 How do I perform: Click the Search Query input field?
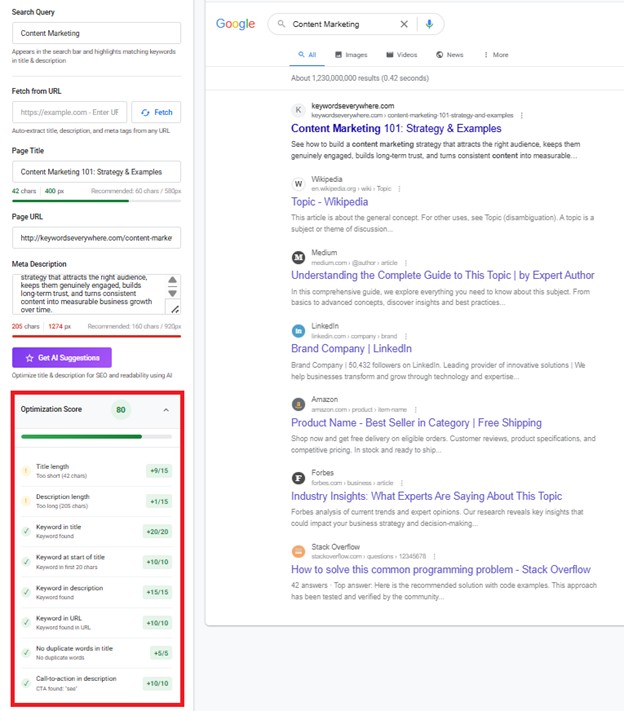click(x=96, y=33)
